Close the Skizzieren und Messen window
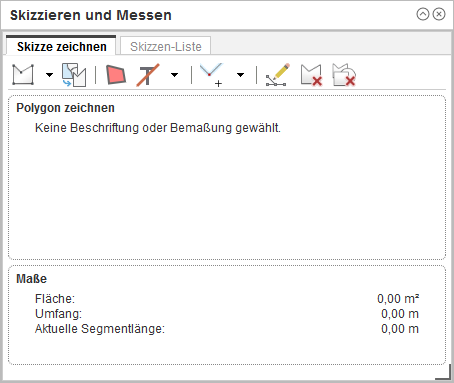 coord(439,14)
